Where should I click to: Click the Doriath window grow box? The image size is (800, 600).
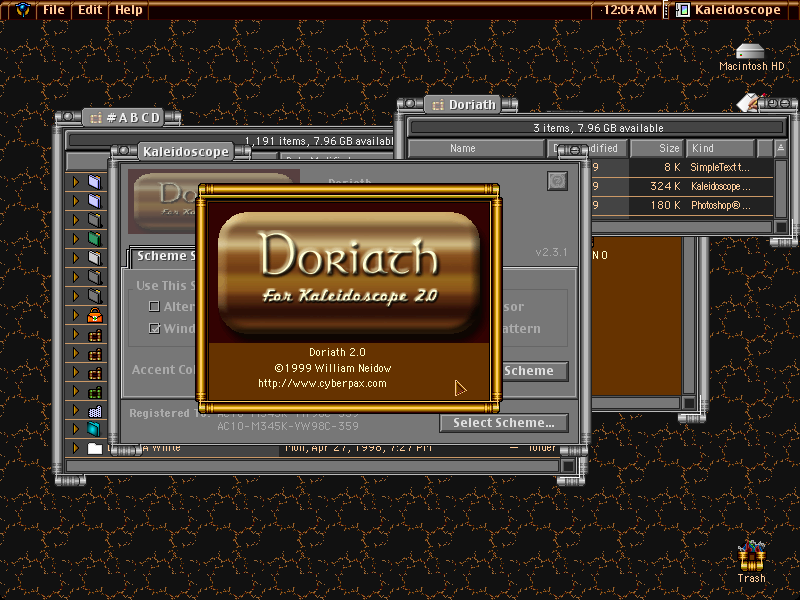click(x=781, y=226)
